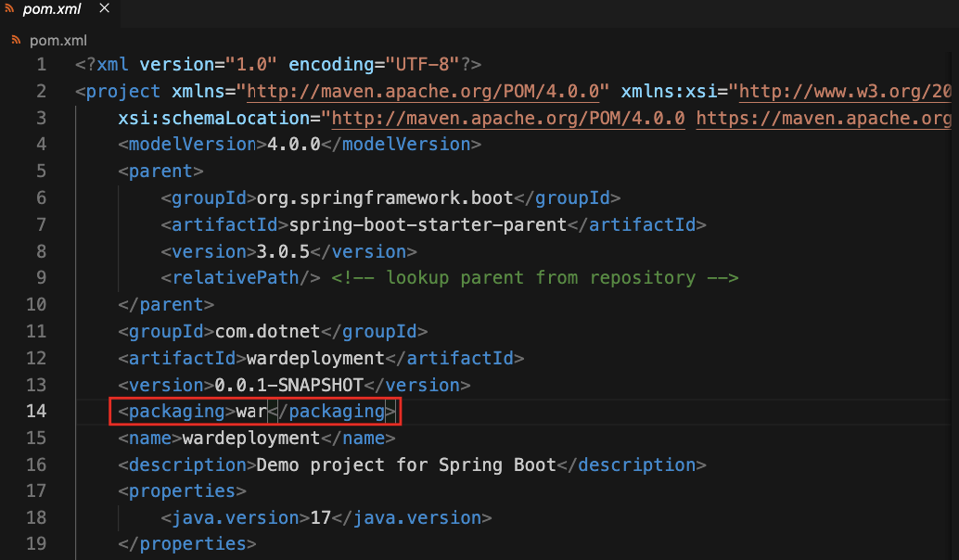Click the parent version value '3.0.5'

(x=283, y=251)
